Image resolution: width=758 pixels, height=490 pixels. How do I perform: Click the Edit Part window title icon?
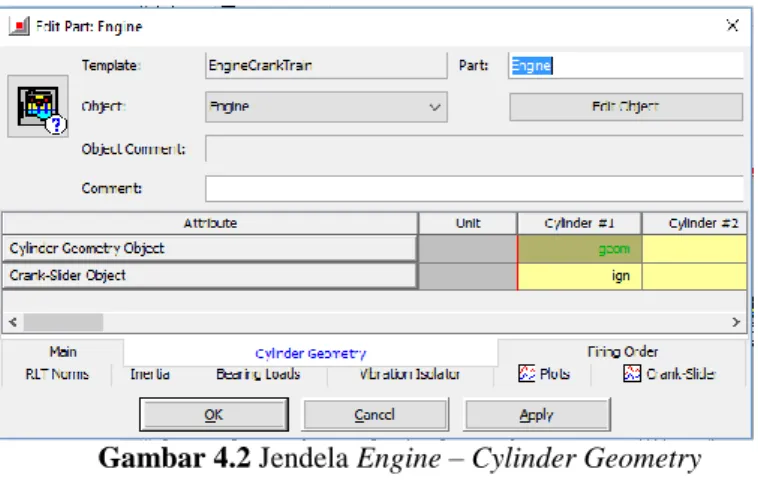tap(19, 26)
